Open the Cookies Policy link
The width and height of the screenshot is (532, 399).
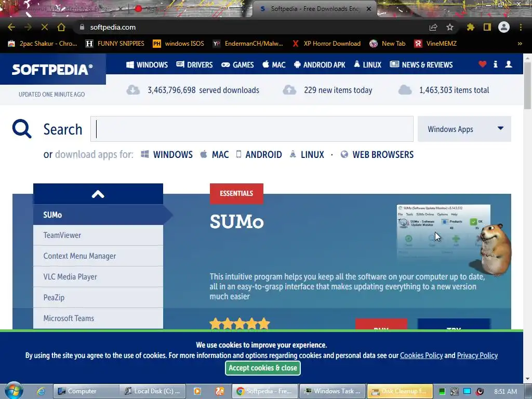coord(421,355)
